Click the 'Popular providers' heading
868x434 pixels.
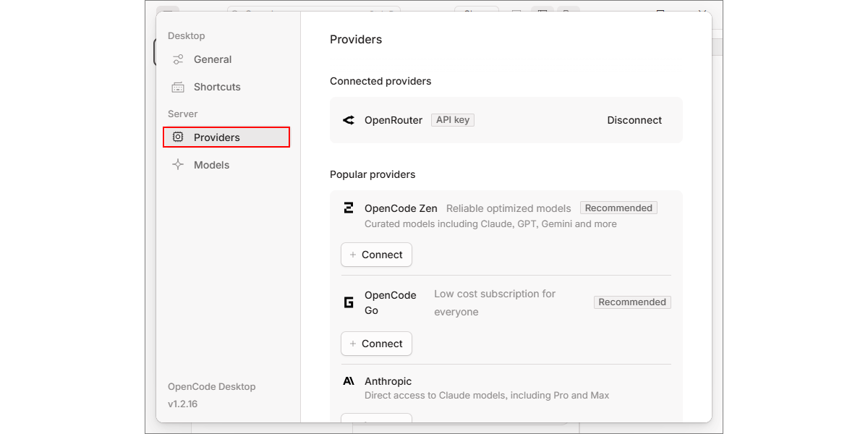pos(373,174)
